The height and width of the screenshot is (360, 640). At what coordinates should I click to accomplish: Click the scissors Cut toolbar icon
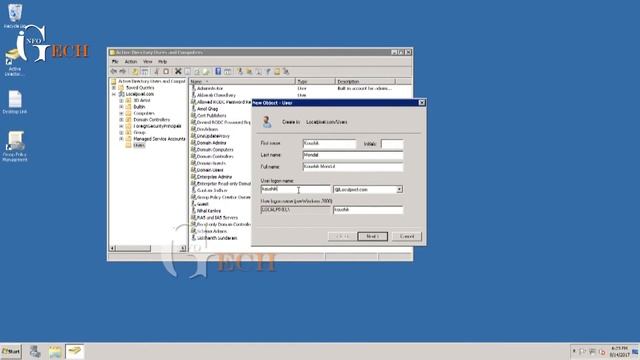[x=156, y=71]
